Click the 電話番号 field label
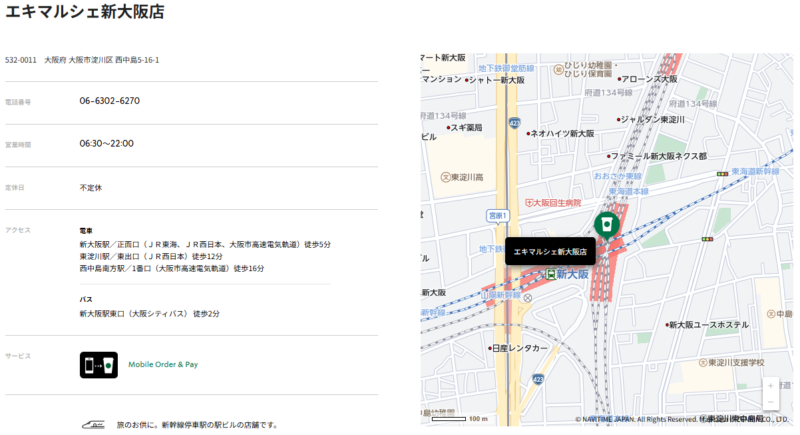Image resolution: width=800 pixels, height=435 pixels. pos(18,102)
